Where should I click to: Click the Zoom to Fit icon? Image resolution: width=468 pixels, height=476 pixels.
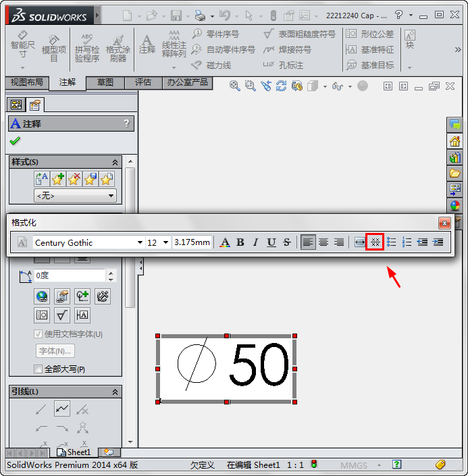(235, 86)
